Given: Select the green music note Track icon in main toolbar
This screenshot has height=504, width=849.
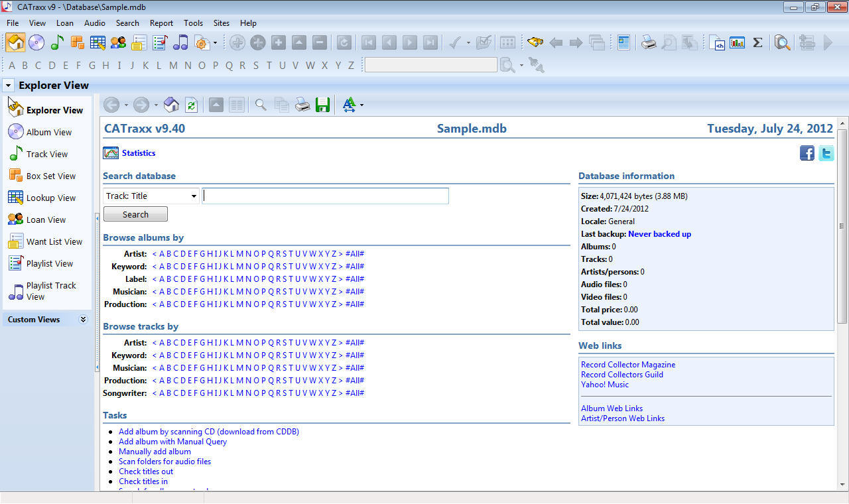Looking at the screenshot, I should [57, 42].
